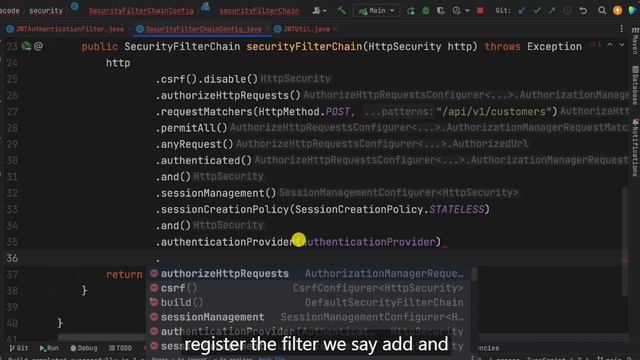Screen dimensions: 640x360
Task: Click the @ gutter marker on line 23
Action: (x=38, y=46)
